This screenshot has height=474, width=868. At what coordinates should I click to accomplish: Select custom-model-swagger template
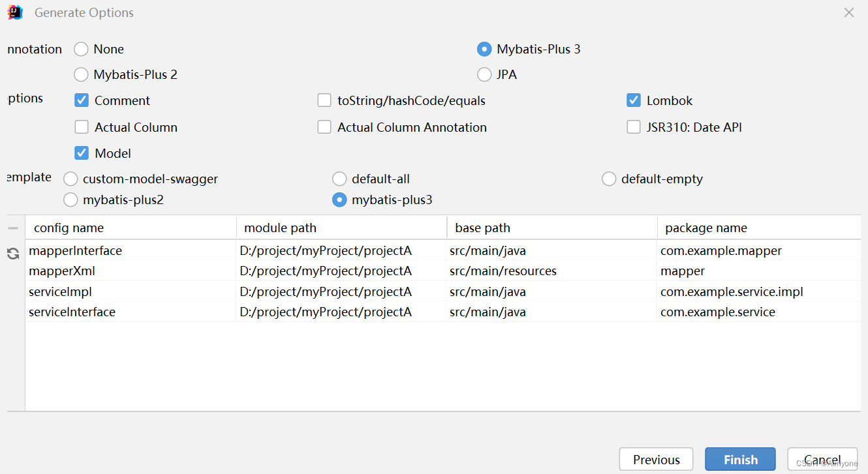point(70,179)
